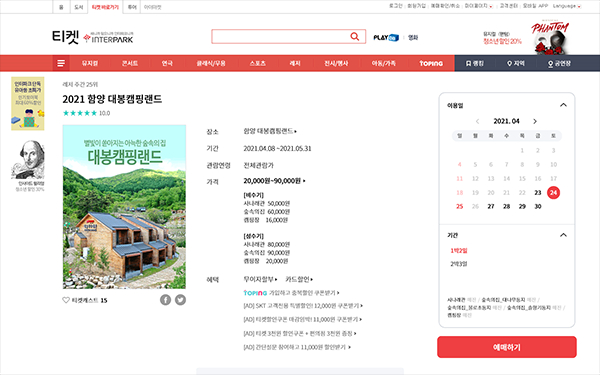Open the 전시/행사 category menu

click(x=336, y=63)
